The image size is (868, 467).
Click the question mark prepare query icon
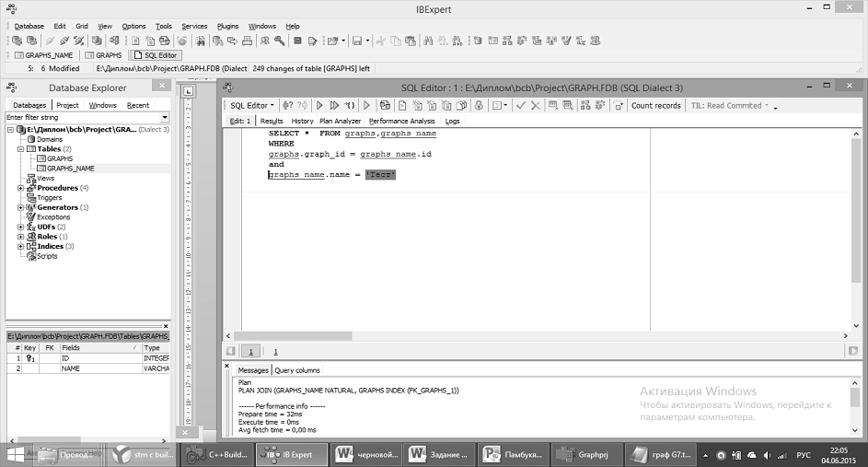[x=287, y=105]
